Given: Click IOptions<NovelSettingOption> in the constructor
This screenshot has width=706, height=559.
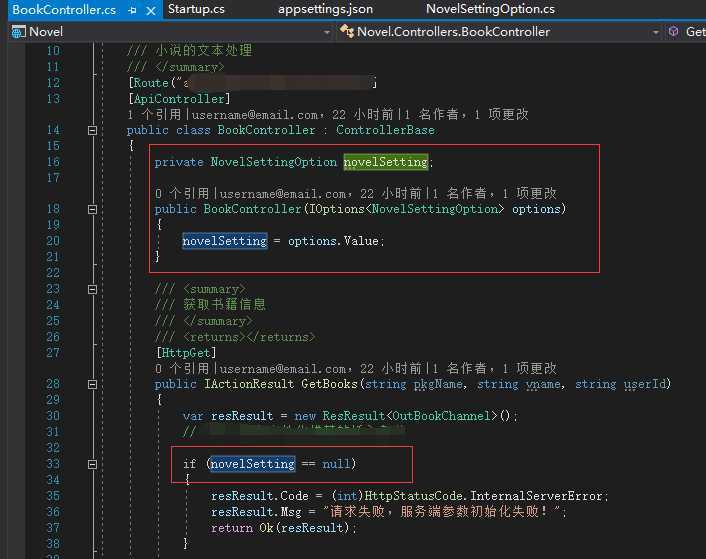Looking at the screenshot, I should (x=407, y=209).
